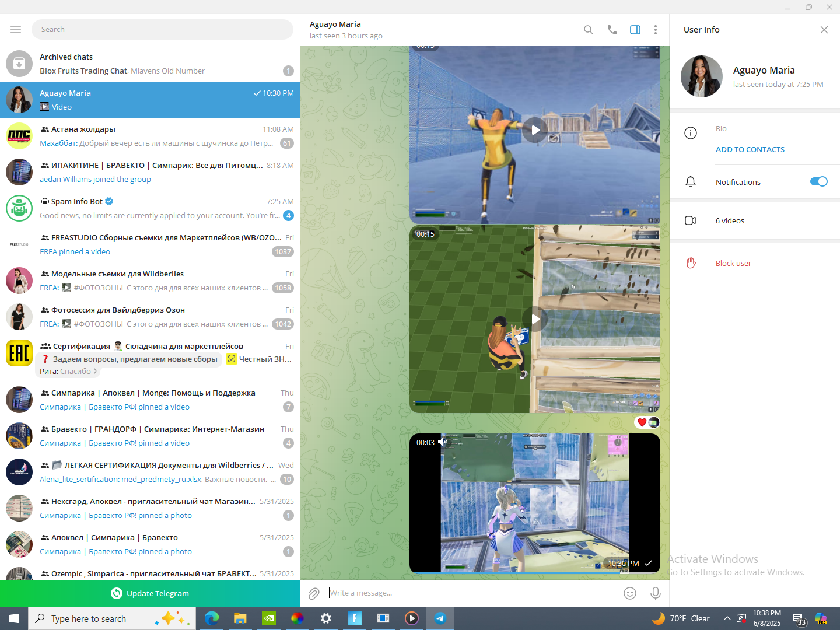
Task: Open the Windows Start menu
Action: point(14,618)
